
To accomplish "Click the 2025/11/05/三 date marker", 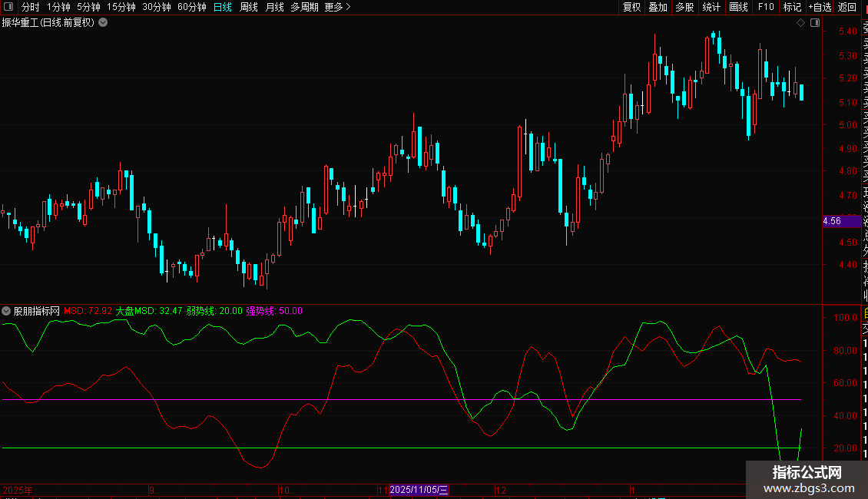I will click(419, 490).
